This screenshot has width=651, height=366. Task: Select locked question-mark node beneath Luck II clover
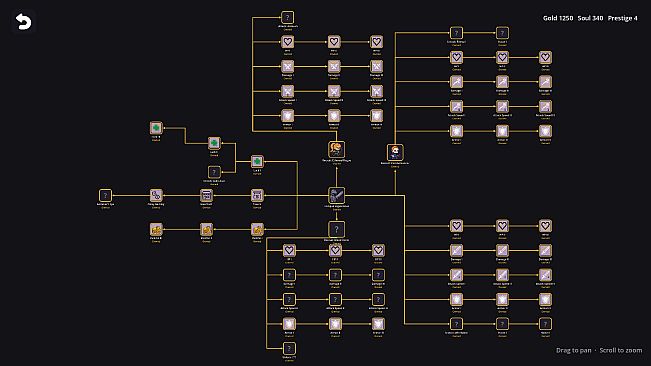(x=214, y=172)
